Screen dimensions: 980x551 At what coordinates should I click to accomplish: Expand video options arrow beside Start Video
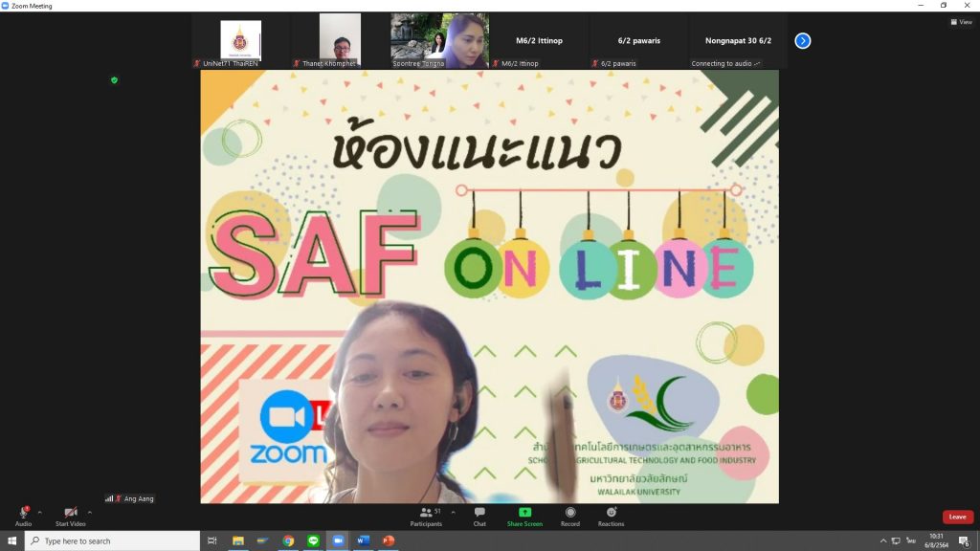coord(90,513)
